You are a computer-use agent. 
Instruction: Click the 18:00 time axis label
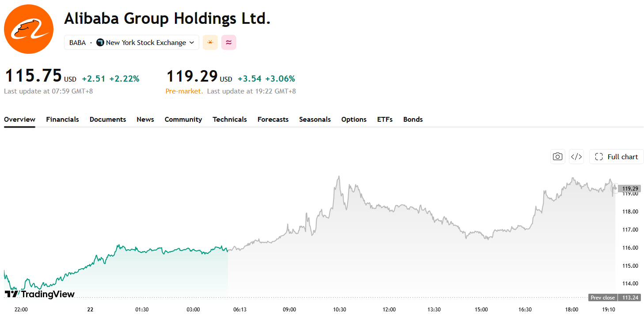(x=572, y=310)
